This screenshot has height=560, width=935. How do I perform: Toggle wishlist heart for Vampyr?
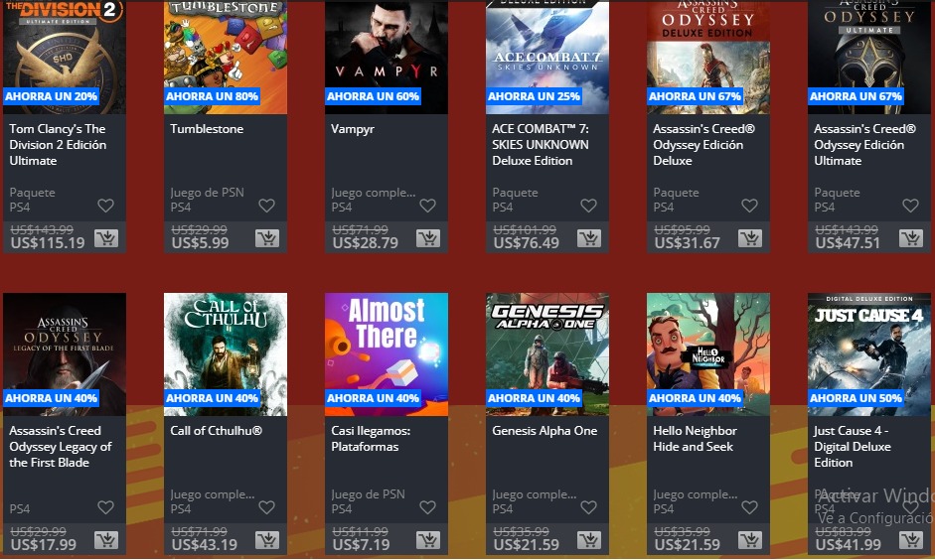427,206
